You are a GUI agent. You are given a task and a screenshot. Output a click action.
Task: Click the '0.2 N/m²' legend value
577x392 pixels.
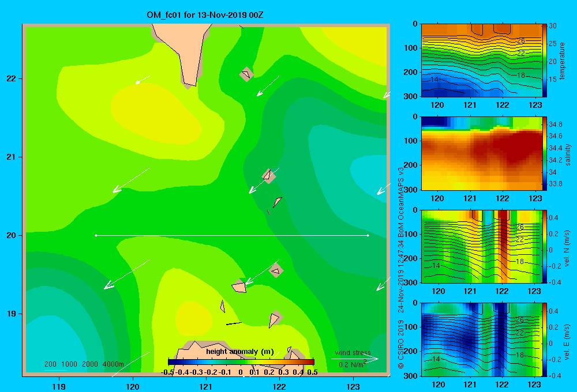(353, 364)
